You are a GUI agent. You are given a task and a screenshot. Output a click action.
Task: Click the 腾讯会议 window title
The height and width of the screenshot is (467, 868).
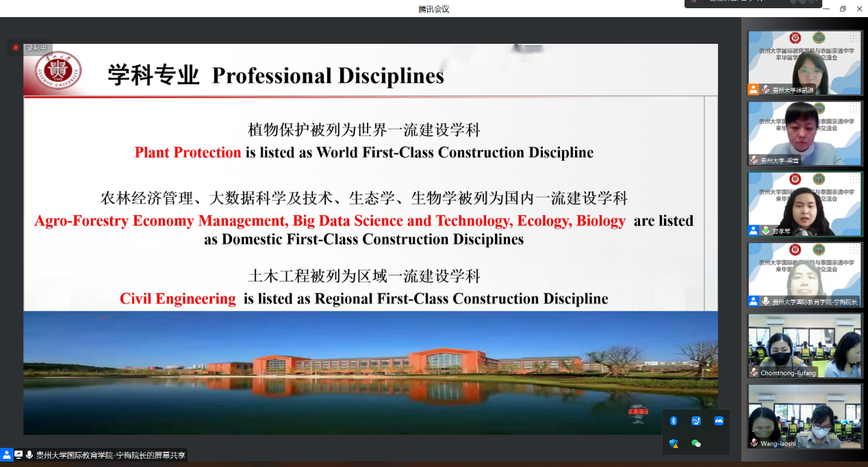[434, 9]
